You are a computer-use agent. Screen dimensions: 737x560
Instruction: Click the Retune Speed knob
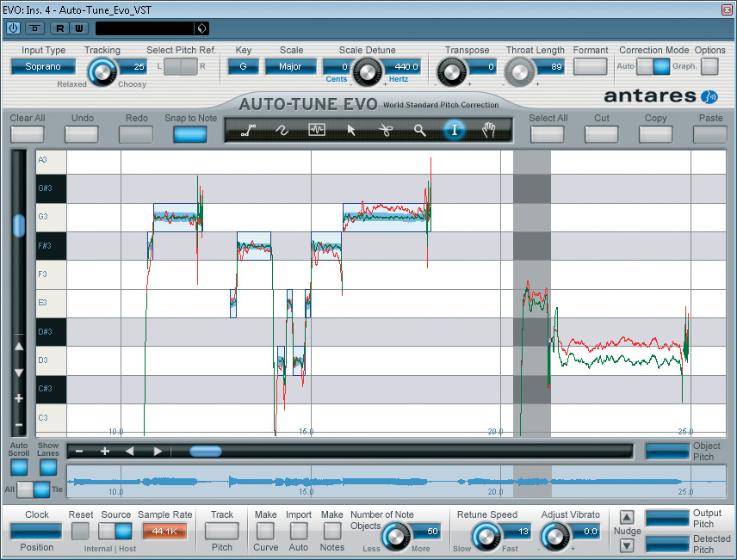pos(486,537)
